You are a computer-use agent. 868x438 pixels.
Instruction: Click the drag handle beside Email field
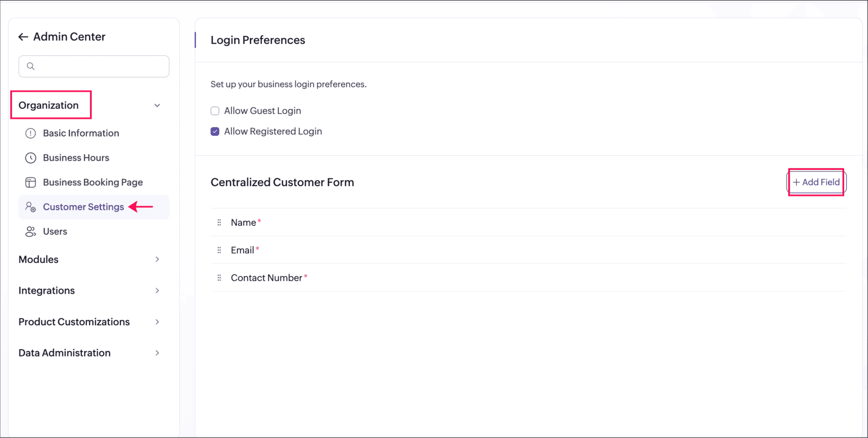click(219, 250)
